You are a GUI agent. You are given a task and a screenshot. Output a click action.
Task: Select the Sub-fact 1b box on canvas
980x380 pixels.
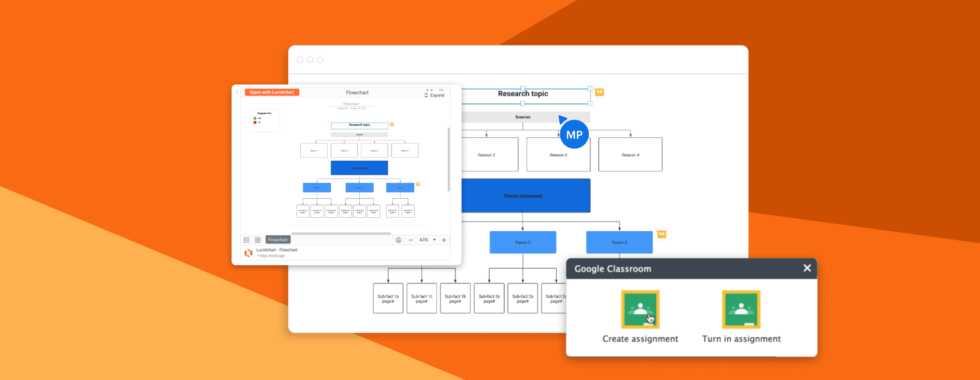[x=455, y=298]
